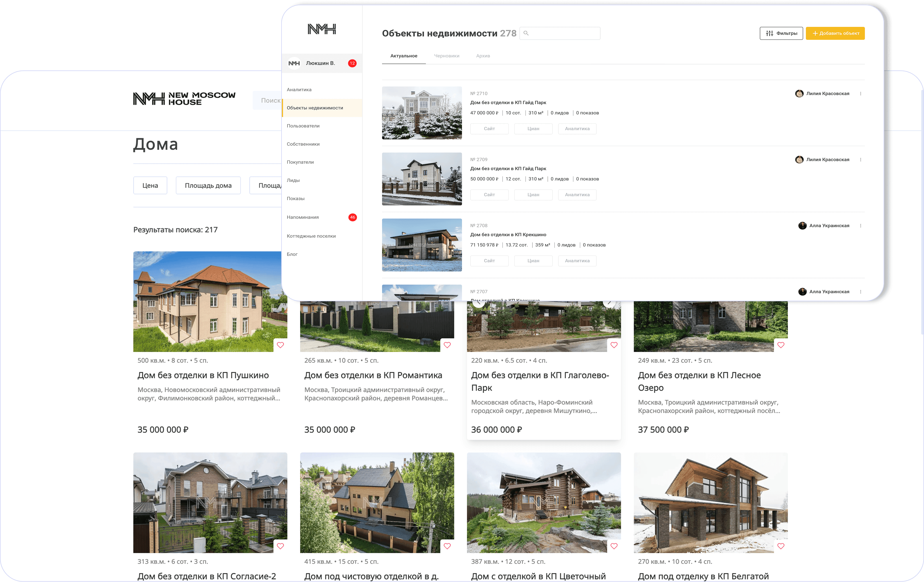The height and width of the screenshot is (582, 924).
Task: Open thumbnail photo of listing № 2709
Action: (422, 179)
